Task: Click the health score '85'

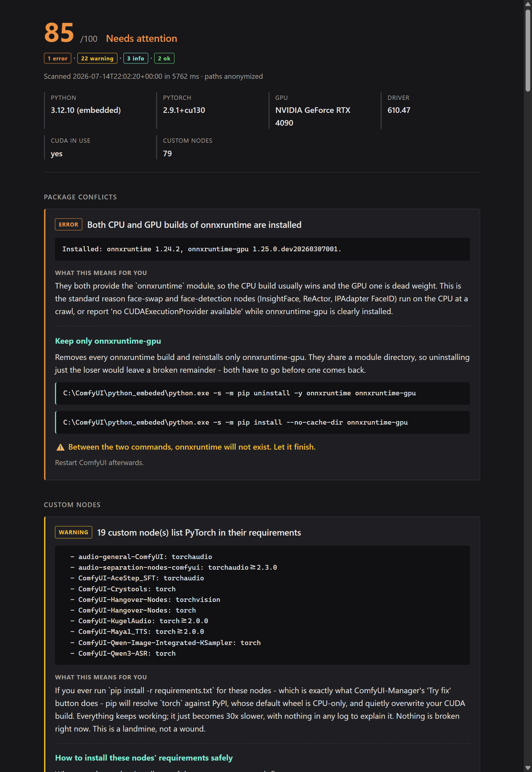Action: [x=59, y=33]
